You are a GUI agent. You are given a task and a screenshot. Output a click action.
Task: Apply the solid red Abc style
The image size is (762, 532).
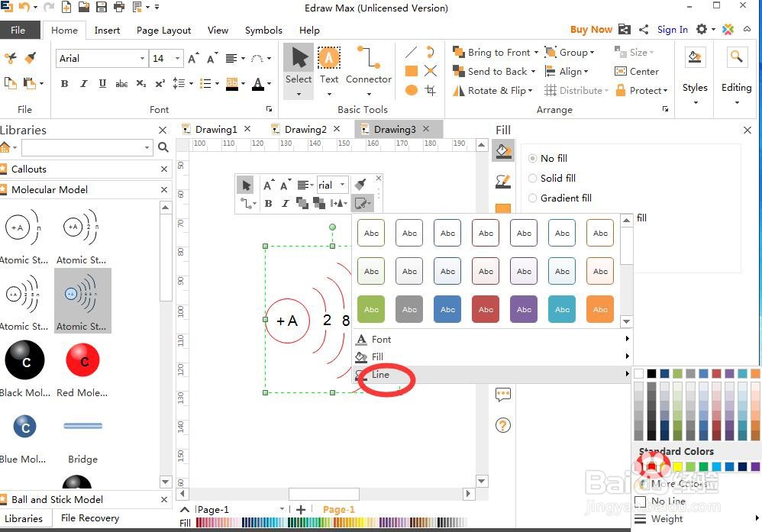point(486,309)
